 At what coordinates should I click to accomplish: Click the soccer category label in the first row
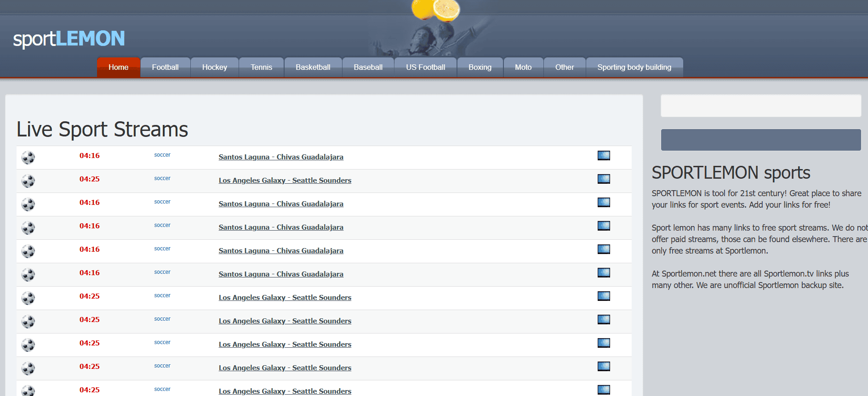pyautogui.click(x=162, y=155)
